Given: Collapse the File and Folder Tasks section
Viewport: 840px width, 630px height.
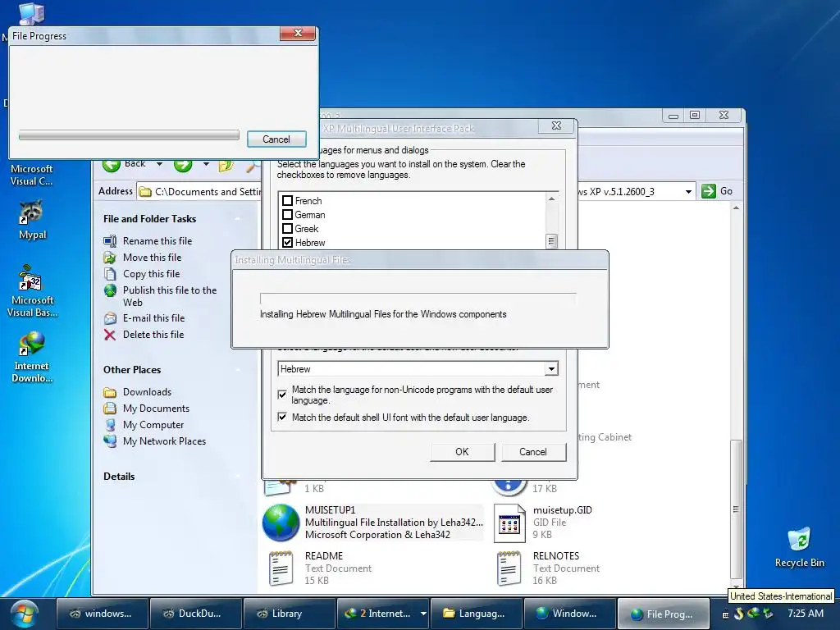Looking at the screenshot, I should [x=237, y=218].
